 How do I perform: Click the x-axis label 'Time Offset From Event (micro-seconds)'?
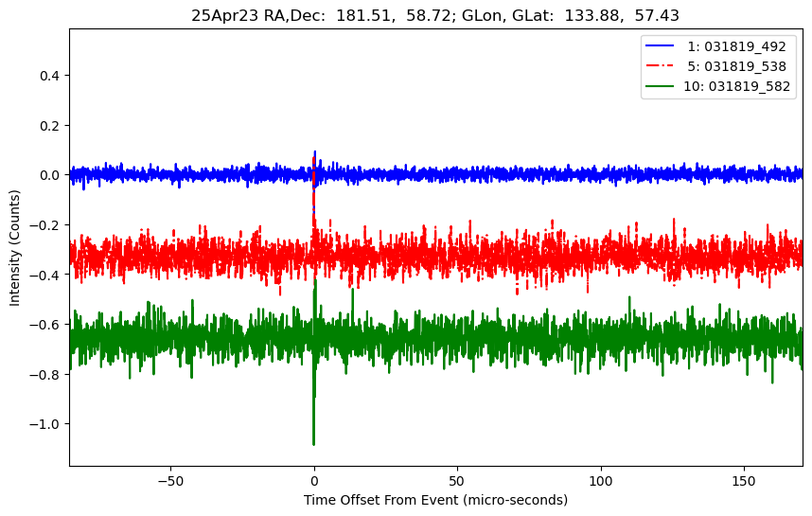435,500
